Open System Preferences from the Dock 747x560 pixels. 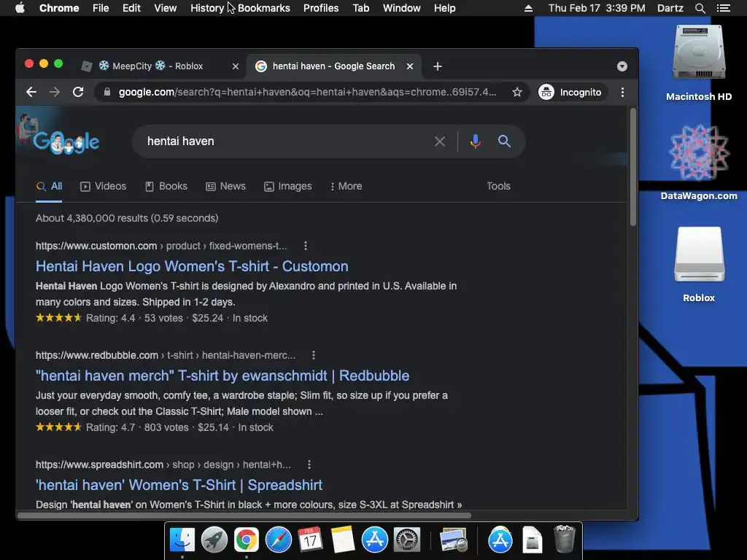pyautogui.click(x=407, y=540)
